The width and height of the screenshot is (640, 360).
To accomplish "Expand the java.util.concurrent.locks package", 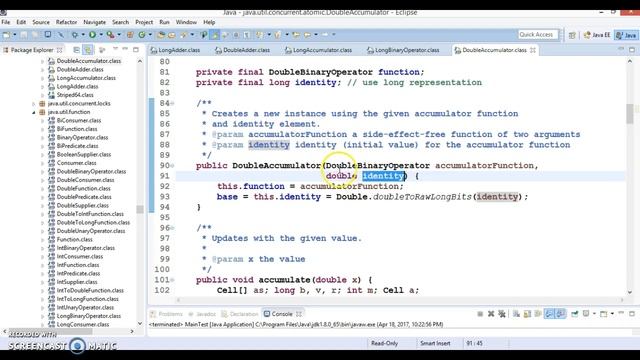I will [x=34, y=104].
